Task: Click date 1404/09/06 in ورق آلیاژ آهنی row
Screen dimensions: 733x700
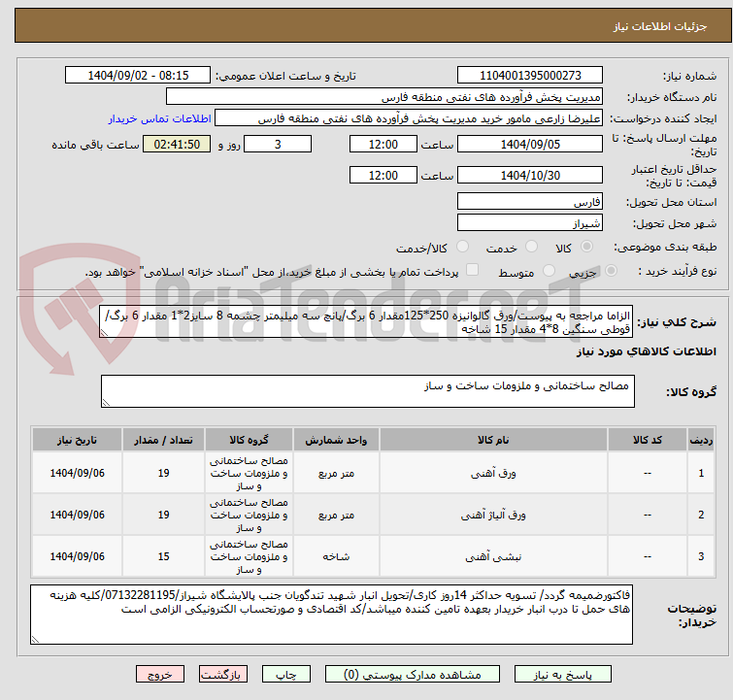Action: tap(77, 515)
